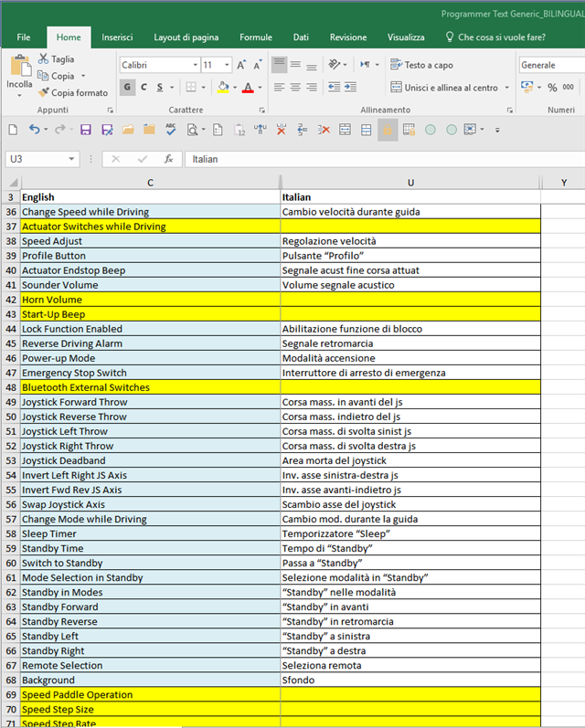Open the Copia dropdown arrow
This screenshot has height=728, width=585.
click(83, 76)
